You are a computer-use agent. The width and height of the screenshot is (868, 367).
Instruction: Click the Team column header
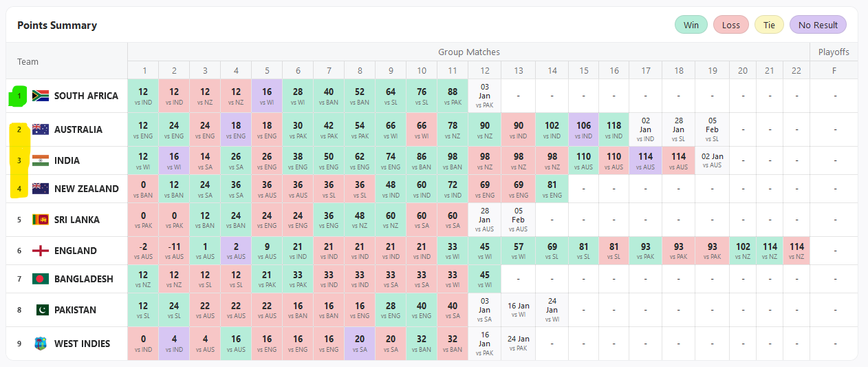pos(28,61)
